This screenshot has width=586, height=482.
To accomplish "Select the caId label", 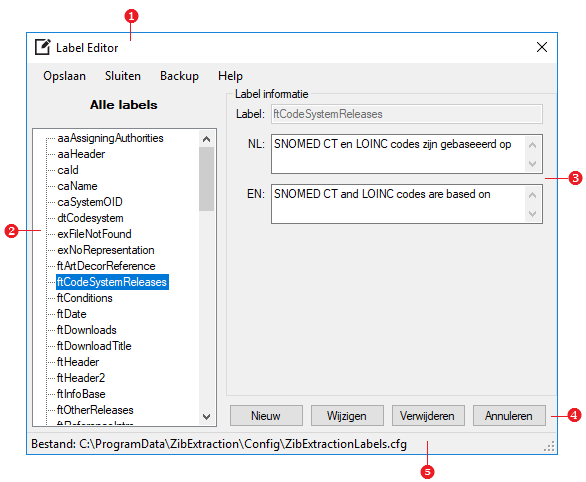I will [x=68, y=170].
